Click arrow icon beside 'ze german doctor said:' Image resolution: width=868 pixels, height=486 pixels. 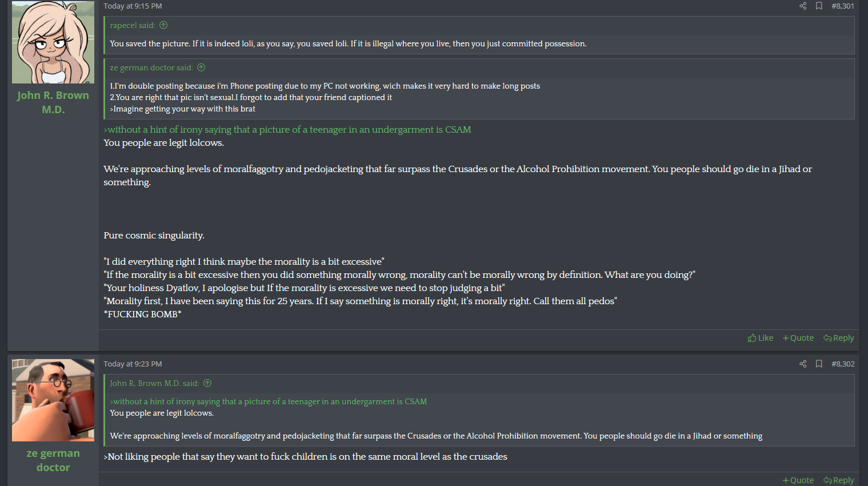point(201,67)
